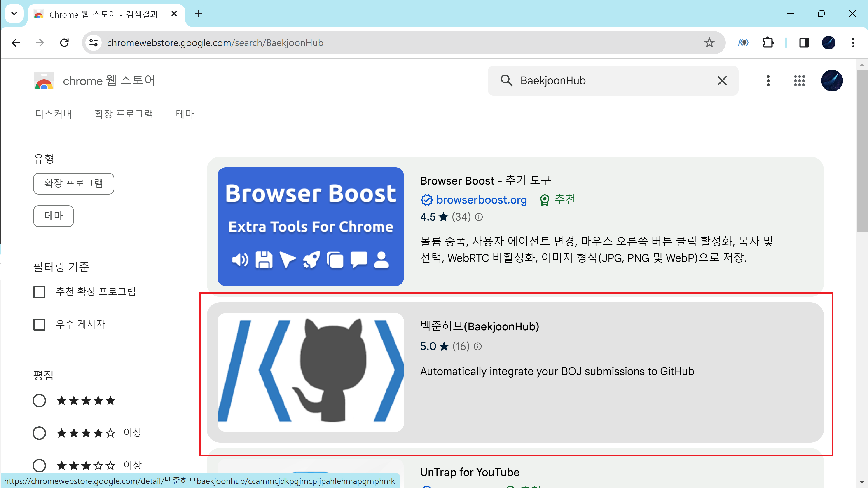Select the five-star rating filter
This screenshot has height=488, width=868.
tap(40, 401)
